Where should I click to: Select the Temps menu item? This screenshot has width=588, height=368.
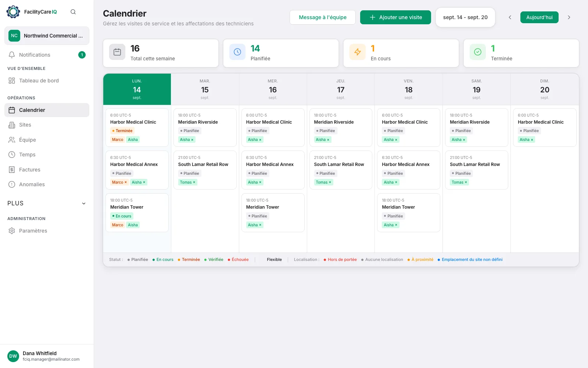(47, 155)
